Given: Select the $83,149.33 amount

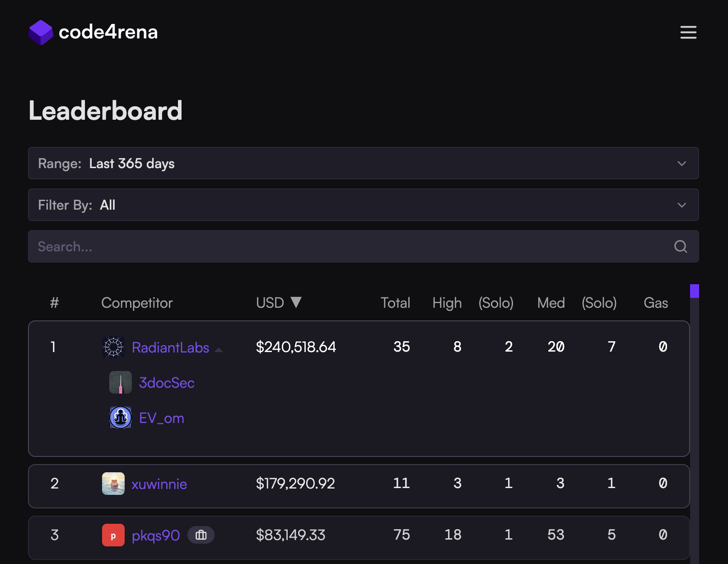Looking at the screenshot, I should [x=290, y=535].
